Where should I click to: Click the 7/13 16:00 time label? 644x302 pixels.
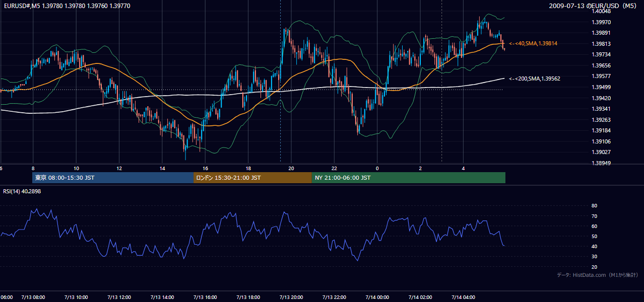[205, 297]
